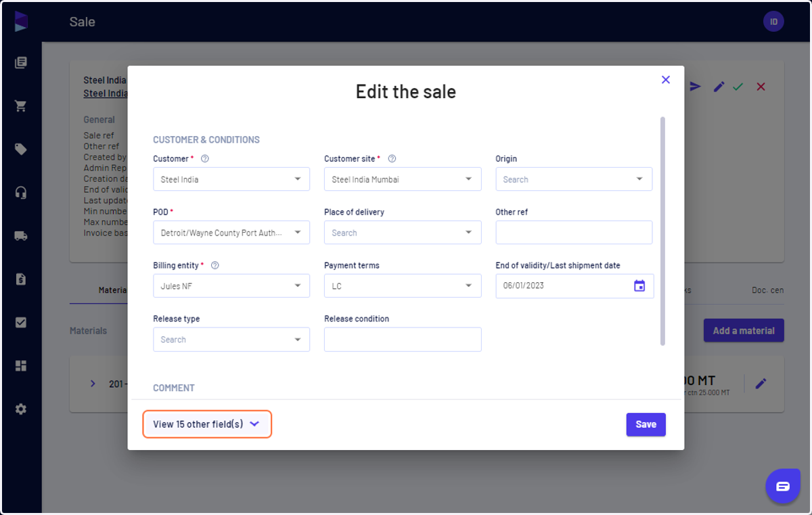Open the documents library sidebar icon
The height and width of the screenshot is (515, 812).
click(21, 63)
